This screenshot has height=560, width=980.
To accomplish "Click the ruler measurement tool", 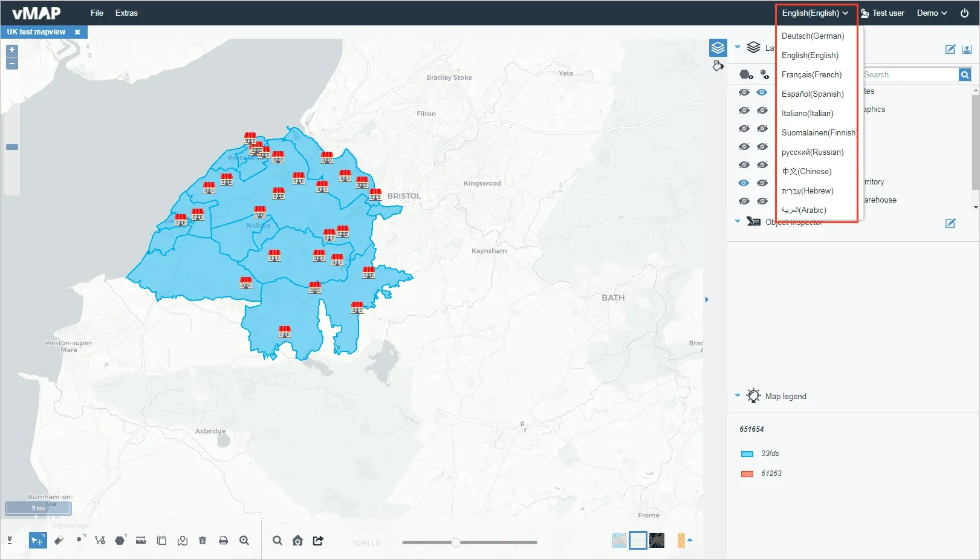I will coord(141,541).
